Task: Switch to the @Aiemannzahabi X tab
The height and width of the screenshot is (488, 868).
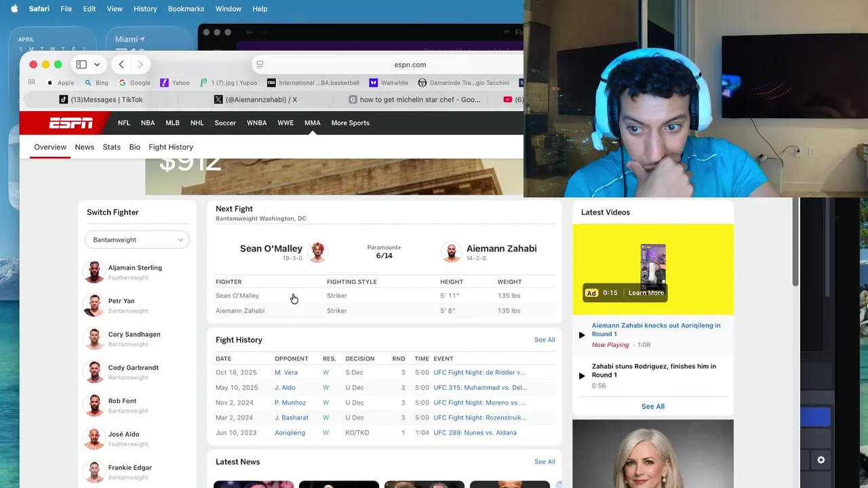Action: [256, 100]
